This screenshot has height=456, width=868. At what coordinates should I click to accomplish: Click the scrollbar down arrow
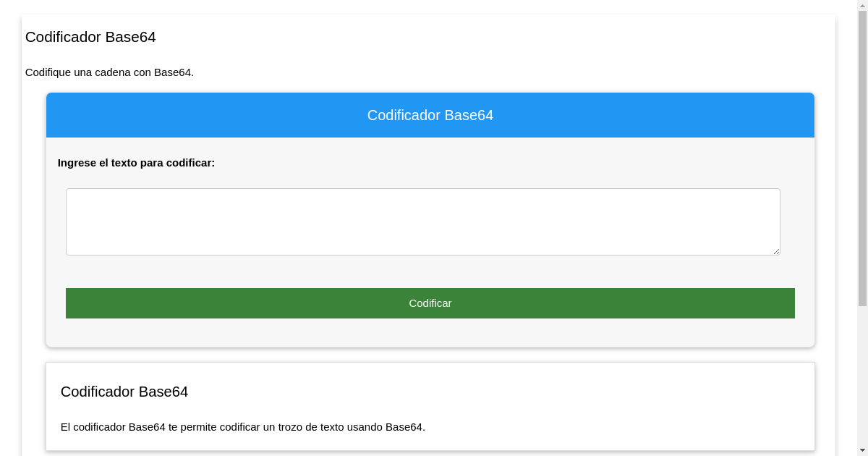coord(861,450)
